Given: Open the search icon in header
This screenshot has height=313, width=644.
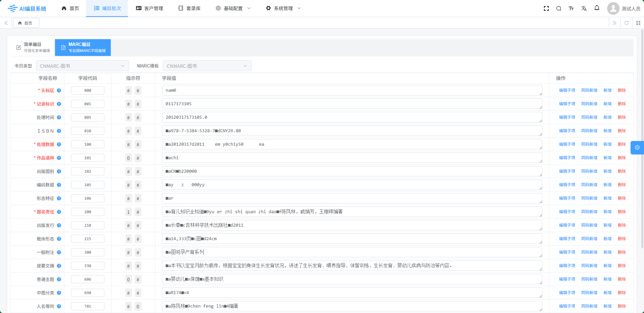Looking at the screenshot, I should point(559,8).
